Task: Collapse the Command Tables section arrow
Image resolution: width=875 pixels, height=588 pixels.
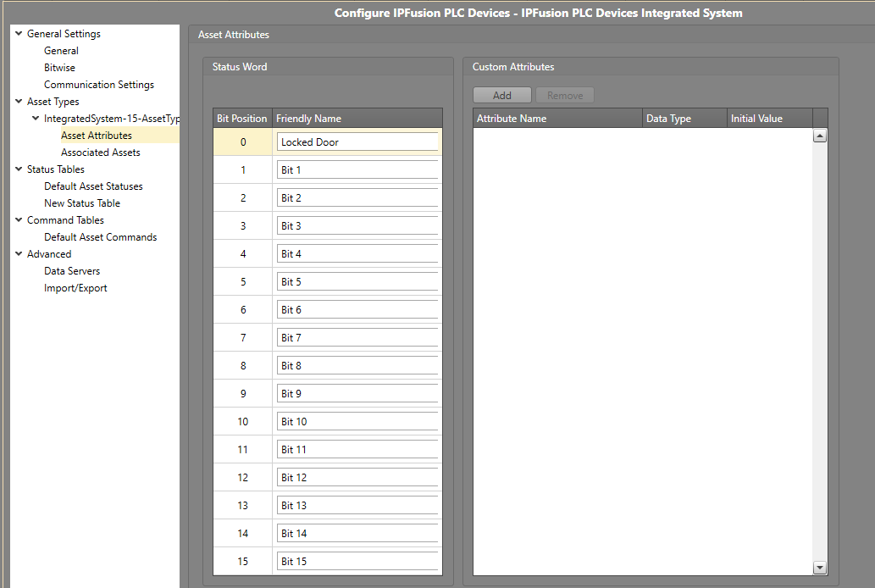Action: point(19,220)
